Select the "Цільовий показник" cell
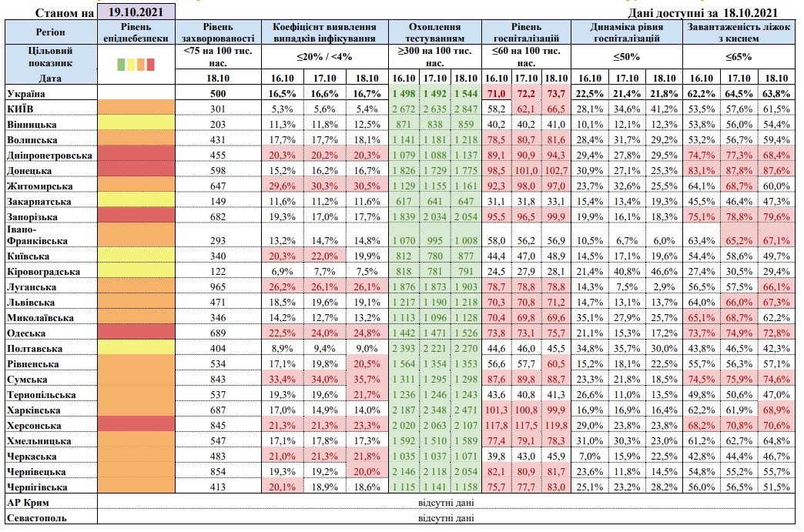Image resolution: width=804 pixels, height=532 pixels. click(50, 56)
